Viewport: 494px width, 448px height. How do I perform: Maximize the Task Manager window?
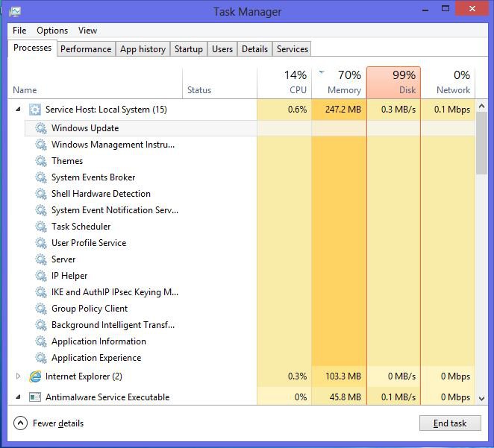click(445, 9)
